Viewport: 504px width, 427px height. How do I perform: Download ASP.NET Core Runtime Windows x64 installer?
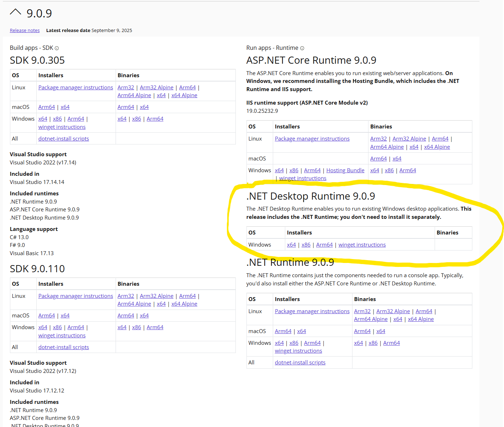(x=279, y=170)
